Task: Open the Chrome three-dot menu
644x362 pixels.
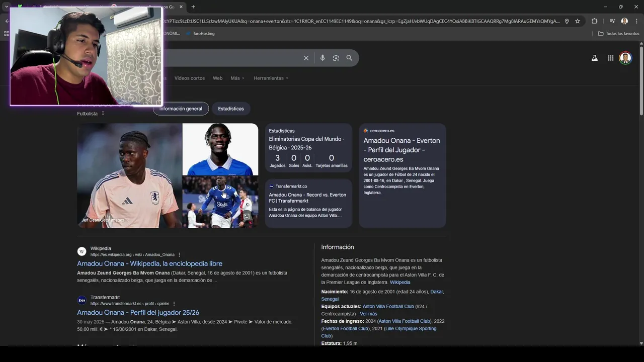Action: click(636, 21)
